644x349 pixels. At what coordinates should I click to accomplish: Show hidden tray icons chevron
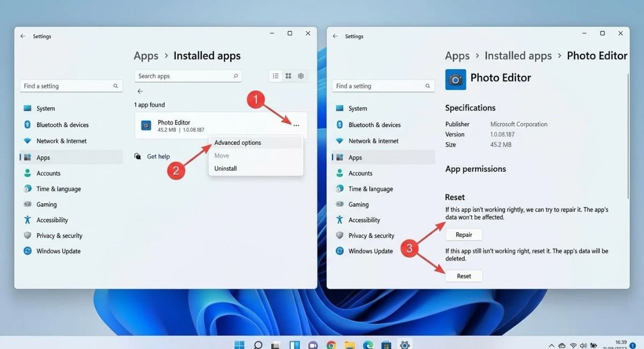551,345
